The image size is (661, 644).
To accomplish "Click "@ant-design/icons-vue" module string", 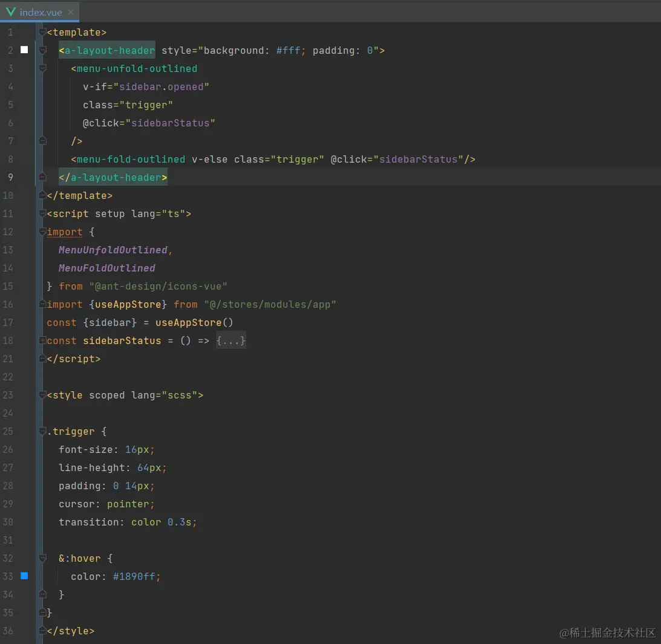I will pos(158,286).
